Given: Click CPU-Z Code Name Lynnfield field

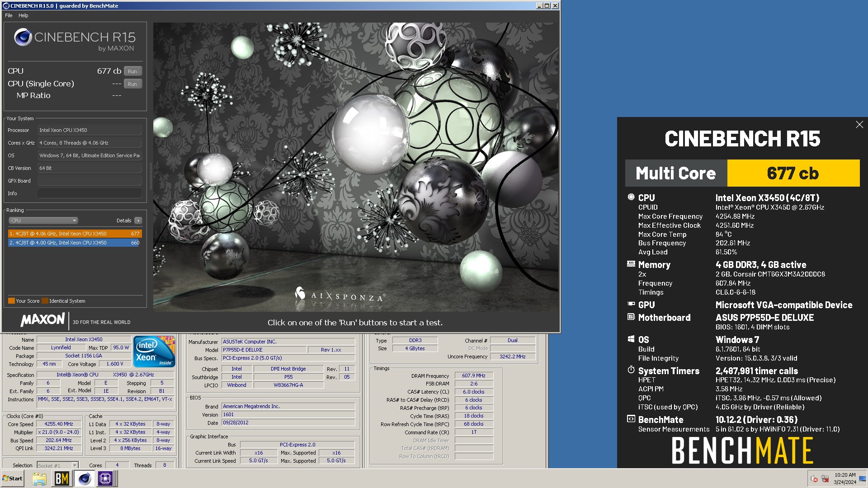Looking at the screenshot, I should pyautogui.click(x=61, y=348).
